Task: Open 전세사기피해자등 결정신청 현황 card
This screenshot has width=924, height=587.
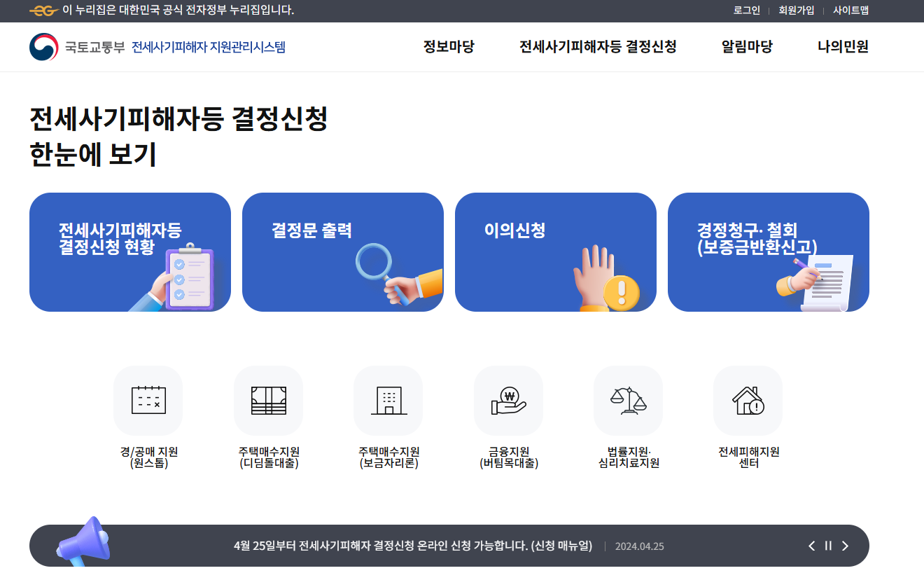Action: 130,252
